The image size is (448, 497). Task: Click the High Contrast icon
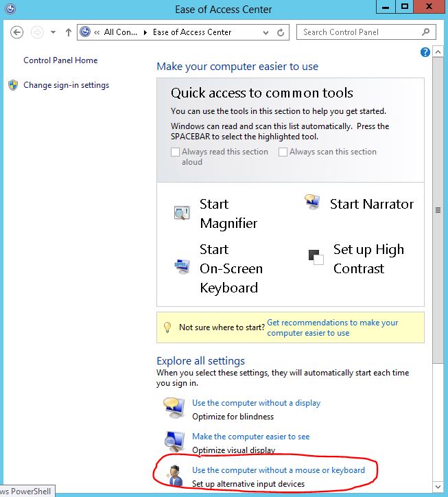click(316, 257)
